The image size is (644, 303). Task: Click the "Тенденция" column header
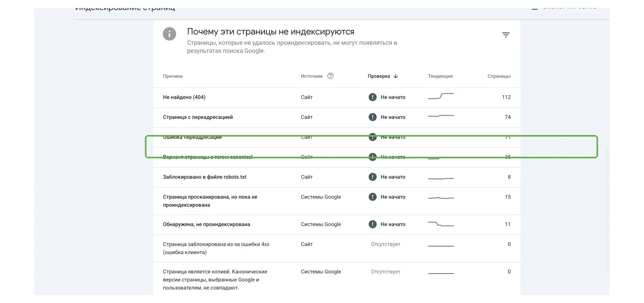[440, 76]
